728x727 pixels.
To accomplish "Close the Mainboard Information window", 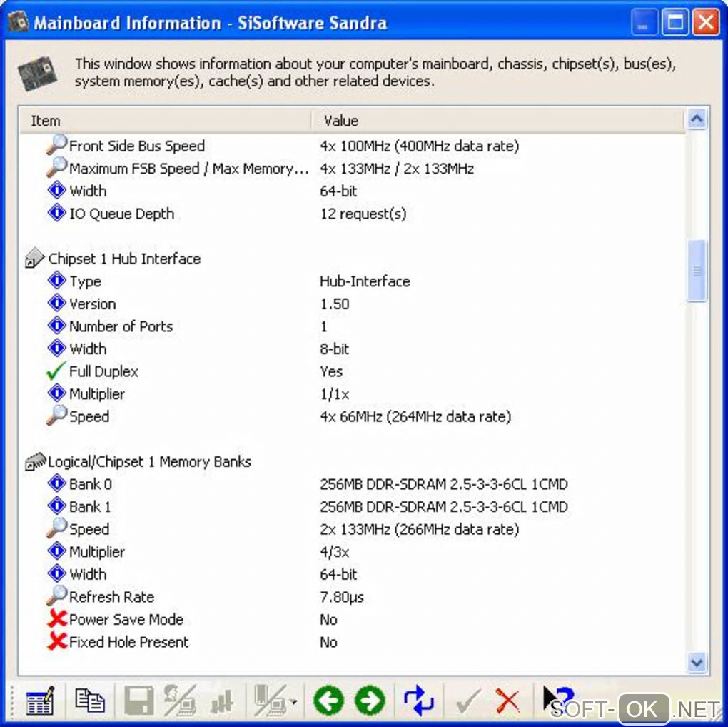I will 706,22.
